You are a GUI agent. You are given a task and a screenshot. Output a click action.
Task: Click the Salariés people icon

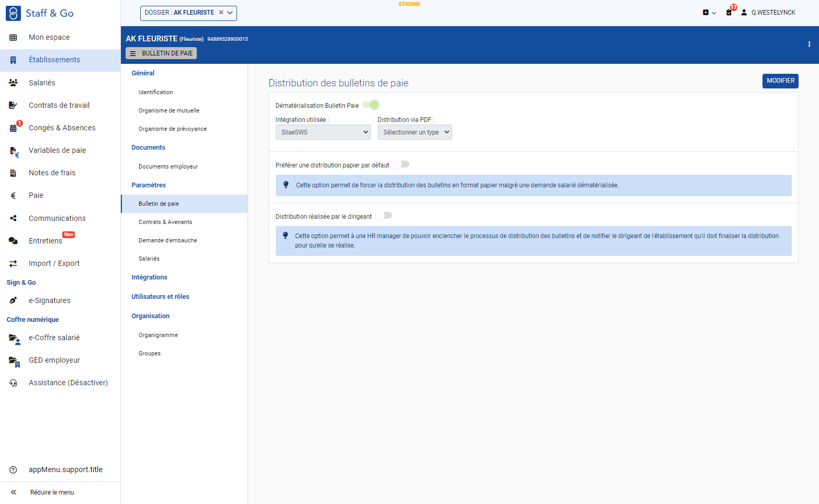[13, 83]
